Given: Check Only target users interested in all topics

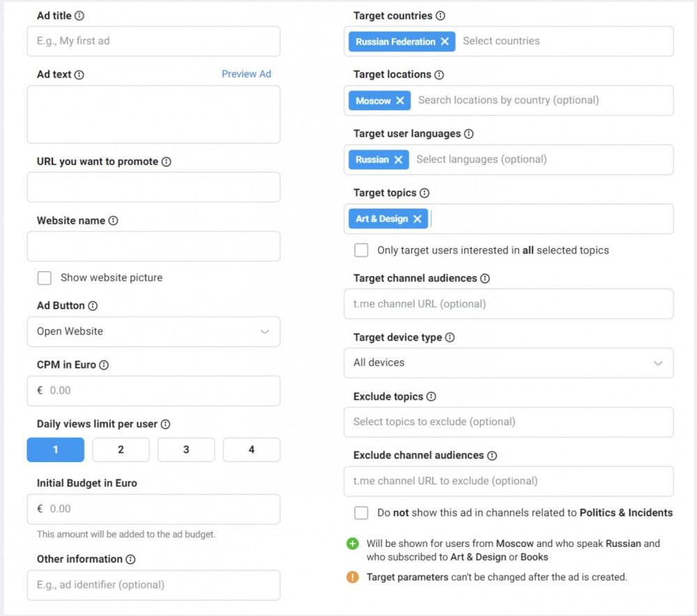Looking at the screenshot, I should coord(361,250).
